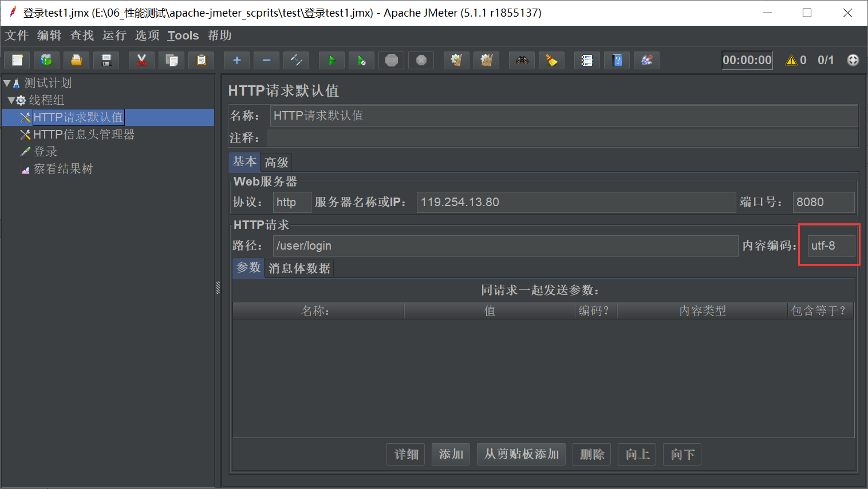Click the server IP field 119.254.13.80
This screenshot has width=868, height=489.
[x=576, y=202]
